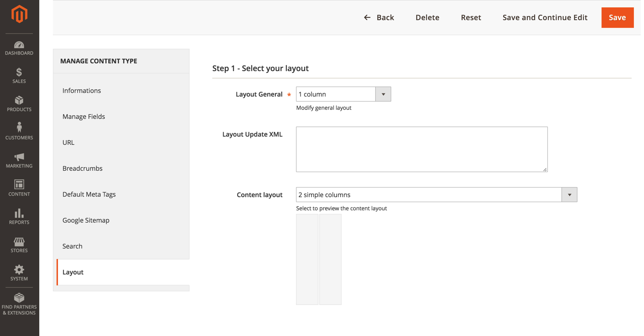Viewport: 644px width, 336px height.
Task: Click the orange Save button
Action: click(x=617, y=17)
